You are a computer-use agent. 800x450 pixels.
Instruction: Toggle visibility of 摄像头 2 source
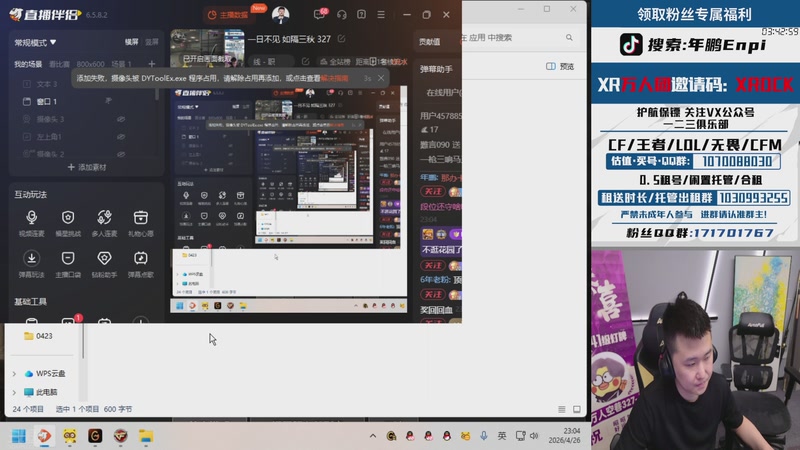[121, 154]
